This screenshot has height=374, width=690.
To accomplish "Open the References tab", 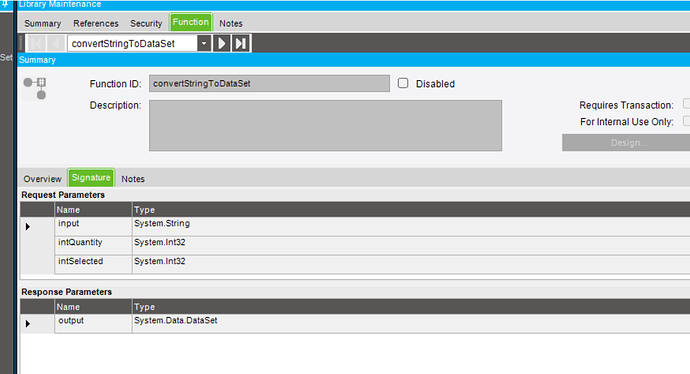I will (96, 23).
